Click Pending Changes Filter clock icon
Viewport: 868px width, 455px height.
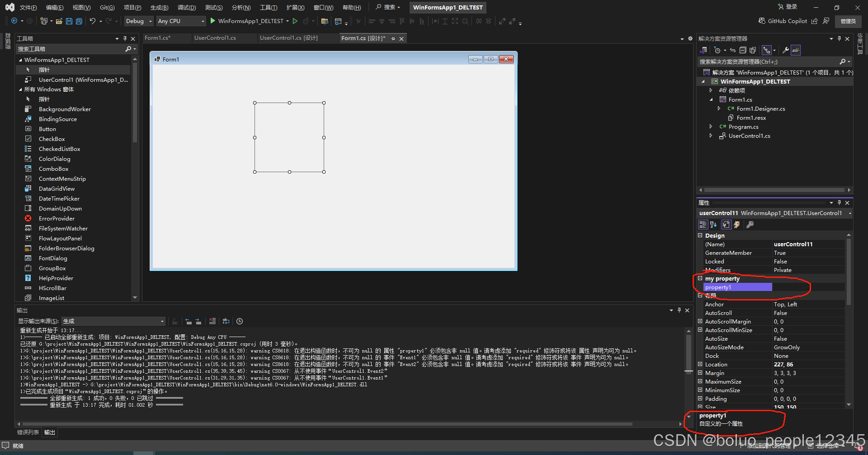[717, 50]
